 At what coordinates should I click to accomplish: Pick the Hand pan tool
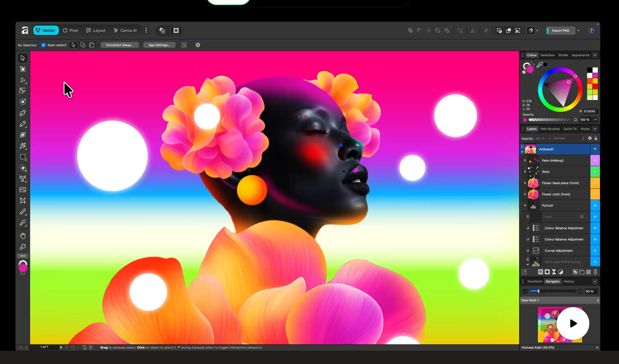click(23, 236)
